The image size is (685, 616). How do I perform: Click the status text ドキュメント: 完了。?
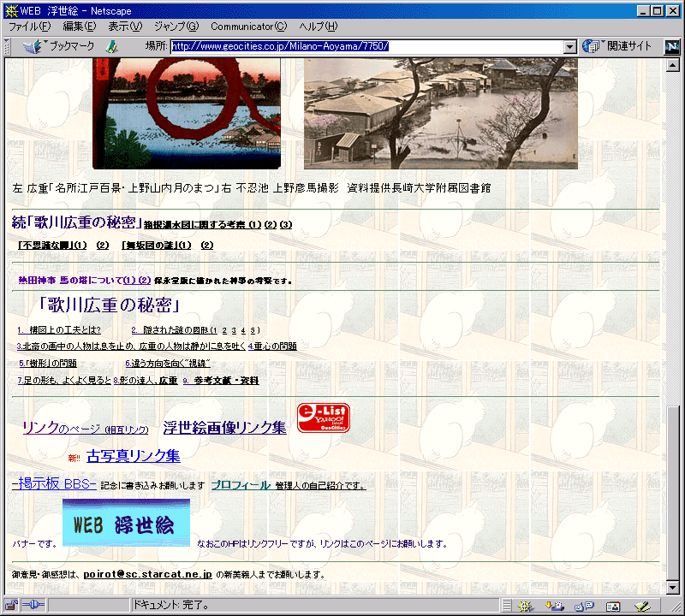click(x=171, y=606)
